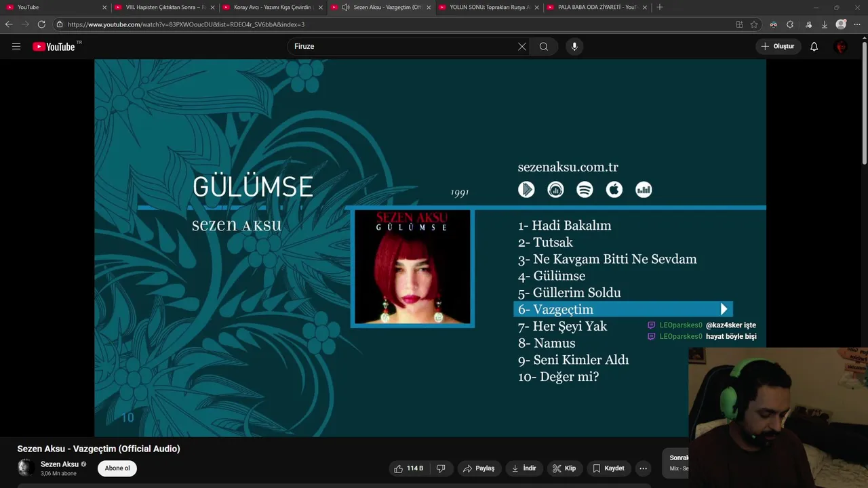
Task: Like the video with 114 B thumbs-up
Action: click(x=408, y=468)
